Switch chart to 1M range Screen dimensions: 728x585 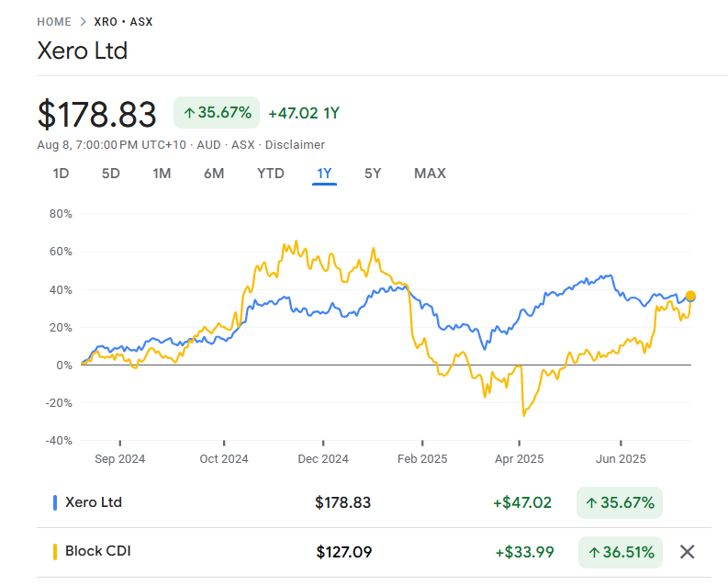[x=162, y=174]
